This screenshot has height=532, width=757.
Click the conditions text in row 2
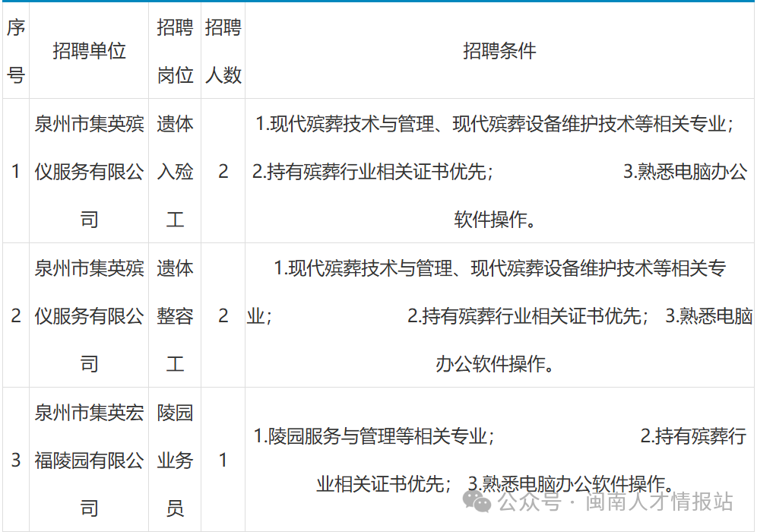point(499,315)
